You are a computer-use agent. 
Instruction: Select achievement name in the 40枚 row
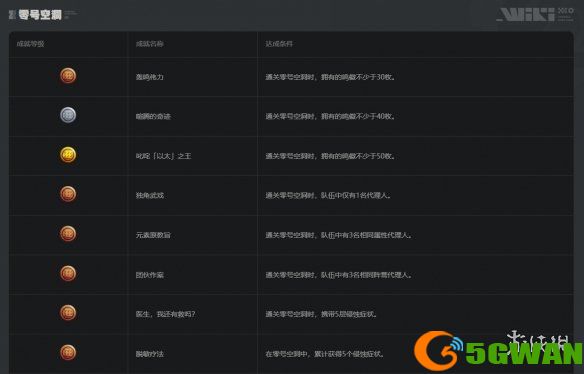153,117
